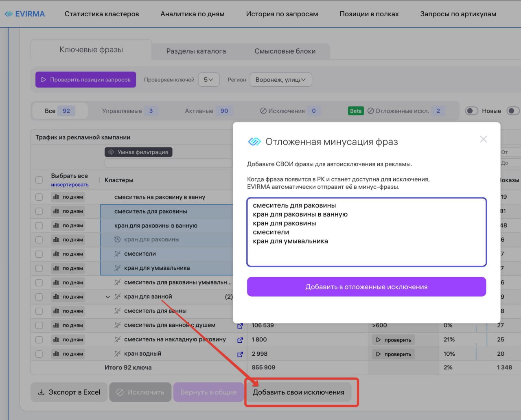Viewport: 521px width, 420px height.
Task: Tick checkbox for смеситель для ванной с душем
Action: 39,325
